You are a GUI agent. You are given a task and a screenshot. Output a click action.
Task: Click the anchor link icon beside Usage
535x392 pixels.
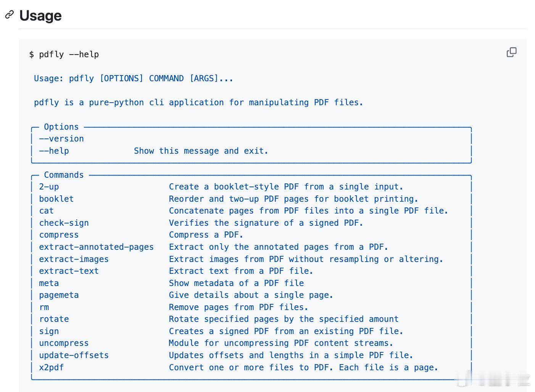click(9, 15)
